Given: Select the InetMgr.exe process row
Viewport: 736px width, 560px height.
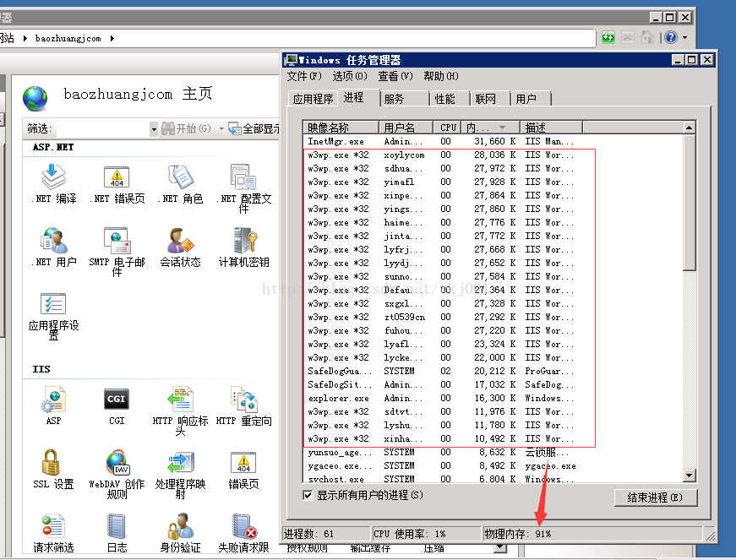Looking at the screenshot, I should (x=493, y=141).
